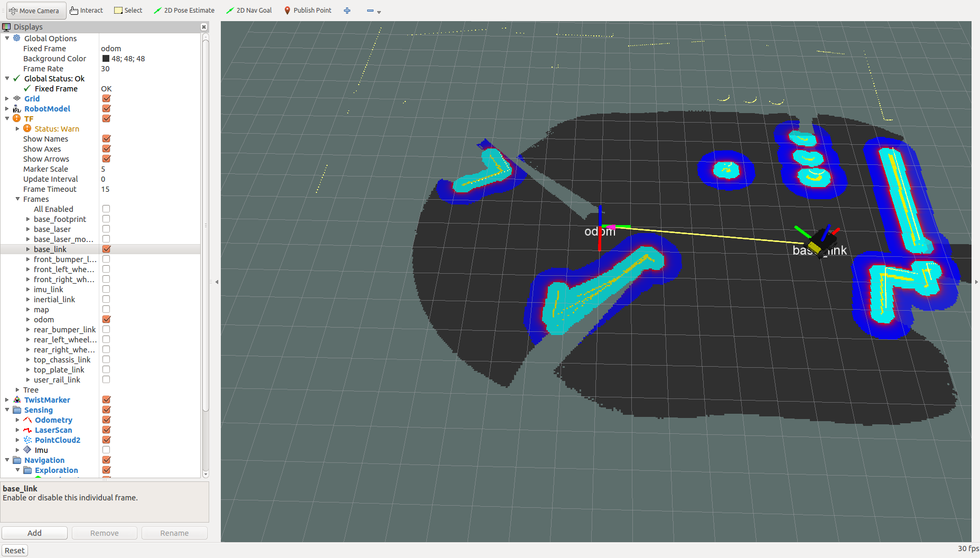Activate the Interact tool
The image size is (980, 558).
click(86, 10)
